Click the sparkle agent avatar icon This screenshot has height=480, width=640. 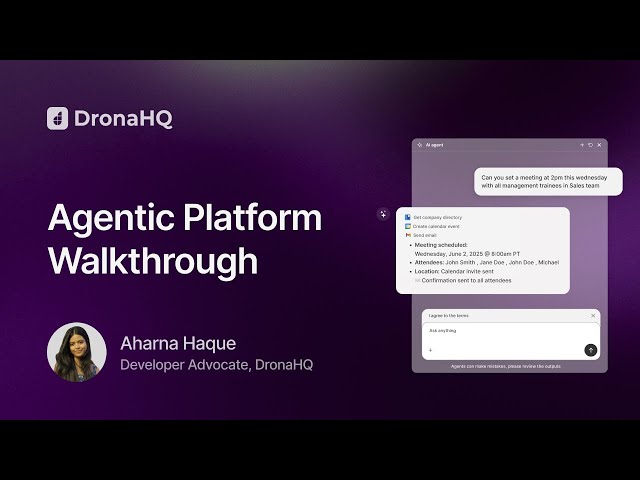[x=383, y=214]
